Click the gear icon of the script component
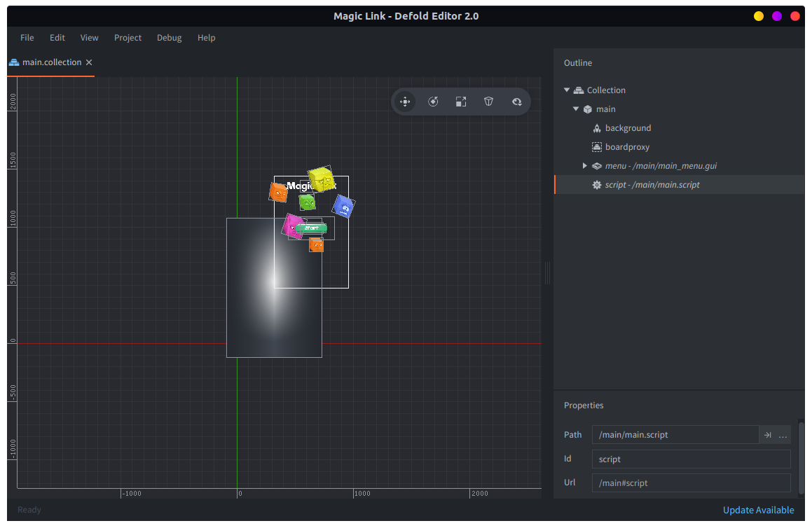This screenshot has width=812, height=528. point(597,185)
